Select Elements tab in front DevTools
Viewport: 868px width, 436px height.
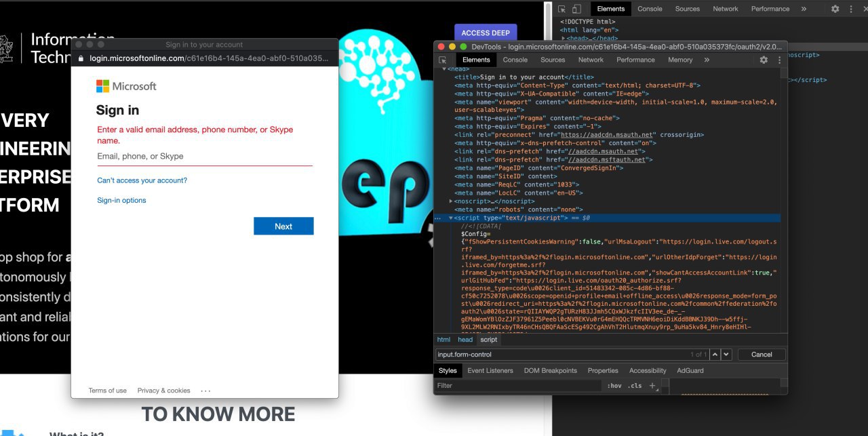(x=476, y=60)
